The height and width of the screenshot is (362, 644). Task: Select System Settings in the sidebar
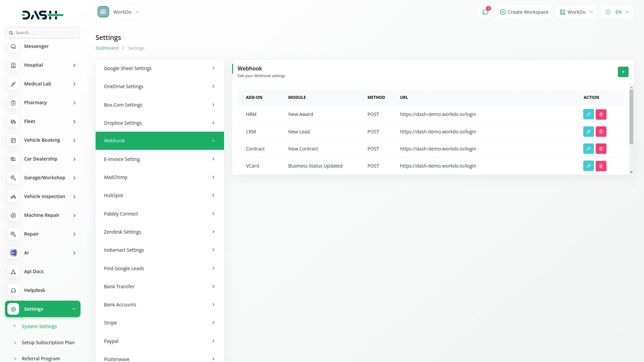39,326
